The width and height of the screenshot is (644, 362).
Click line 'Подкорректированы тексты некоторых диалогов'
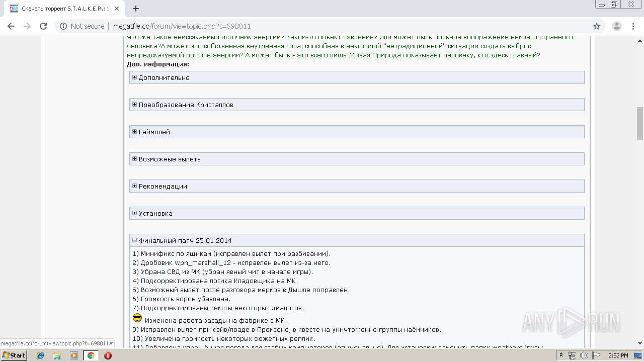(x=218, y=308)
